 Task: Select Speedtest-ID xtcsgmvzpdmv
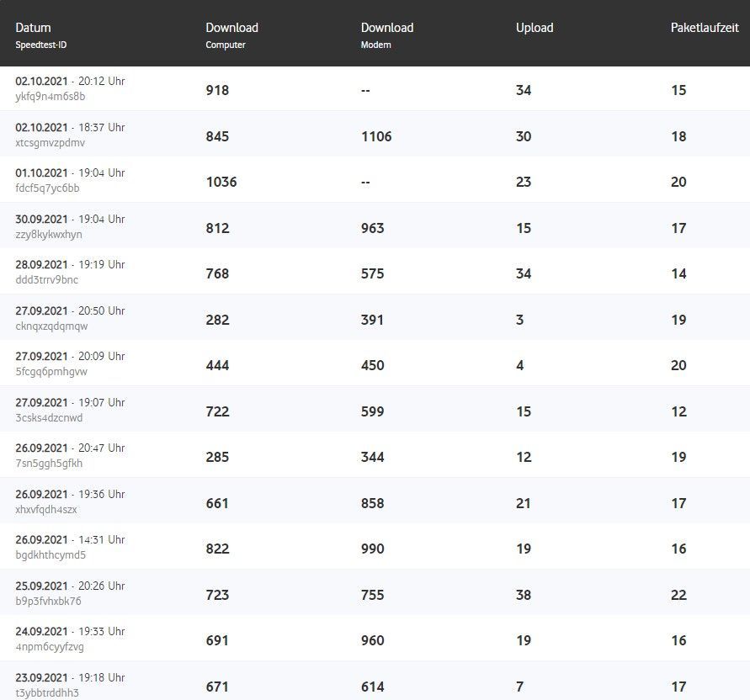tap(51, 143)
